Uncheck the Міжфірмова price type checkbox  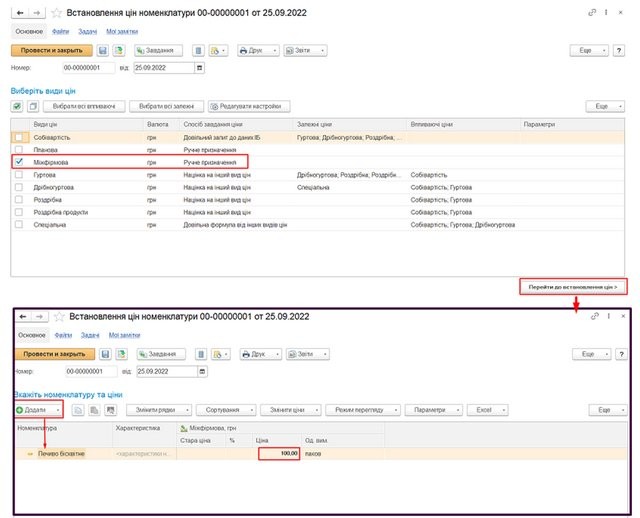(17, 161)
